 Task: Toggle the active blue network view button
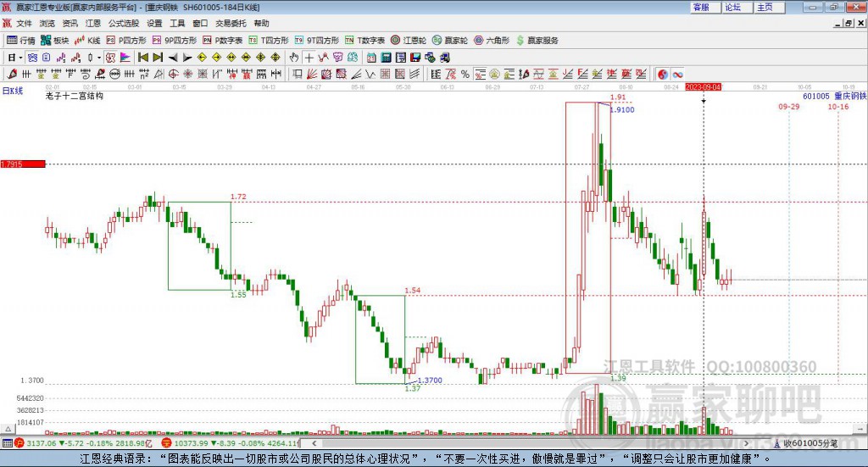tap(32, 58)
